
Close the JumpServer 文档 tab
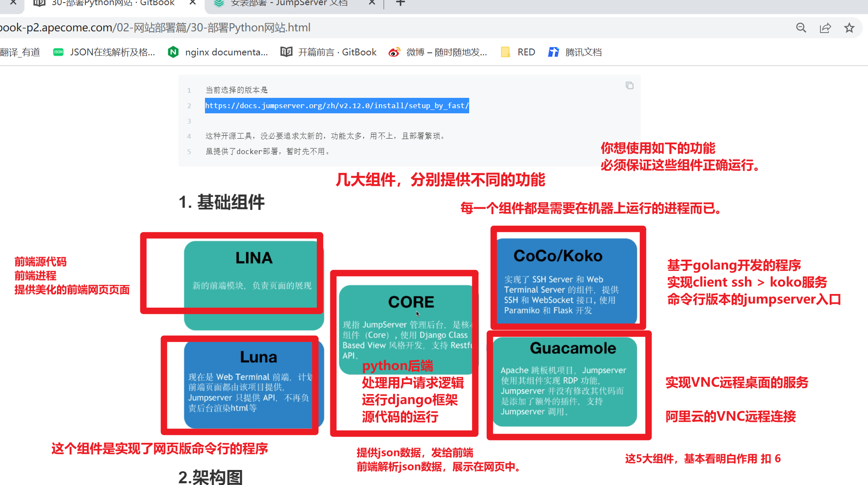pos(372,3)
